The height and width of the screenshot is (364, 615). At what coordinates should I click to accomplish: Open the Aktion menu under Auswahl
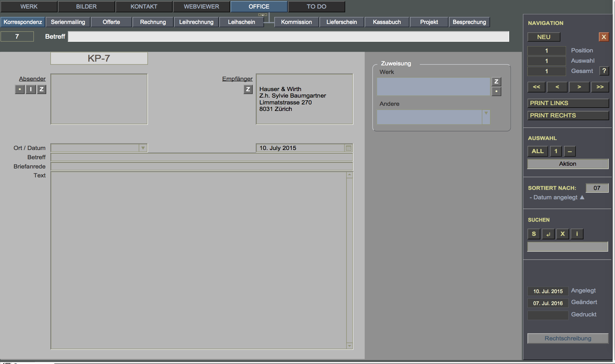click(x=567, y=164)
